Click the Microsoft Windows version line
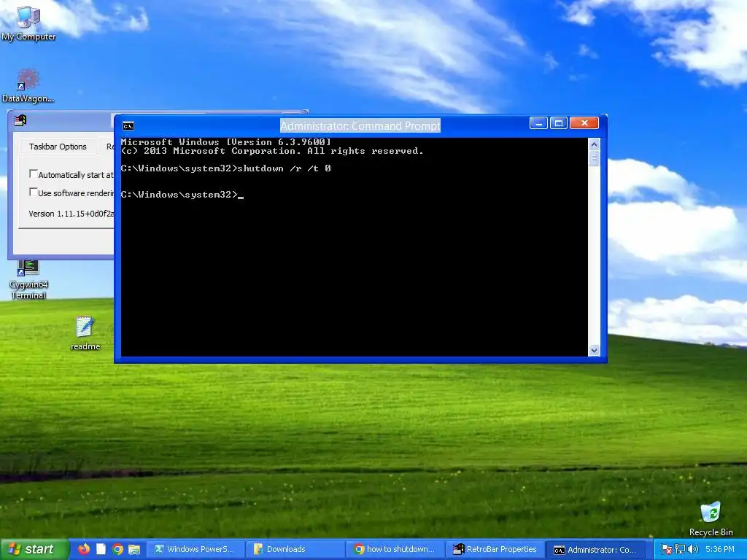The width and height of the screenshot is (747, 560). pos(226,142)
